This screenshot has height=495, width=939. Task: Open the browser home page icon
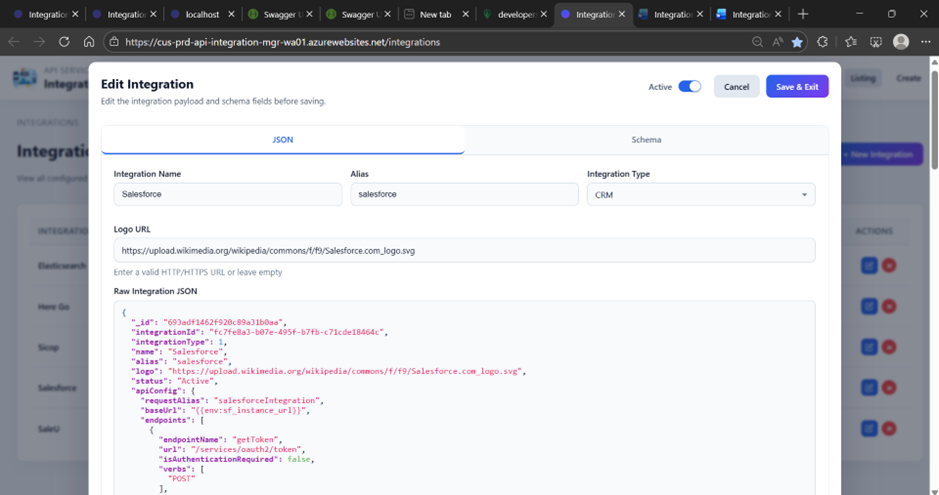89,42
